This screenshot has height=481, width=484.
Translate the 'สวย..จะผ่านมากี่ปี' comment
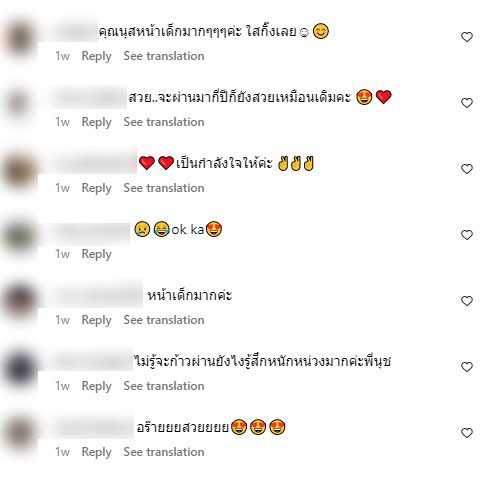pos(164,122)
